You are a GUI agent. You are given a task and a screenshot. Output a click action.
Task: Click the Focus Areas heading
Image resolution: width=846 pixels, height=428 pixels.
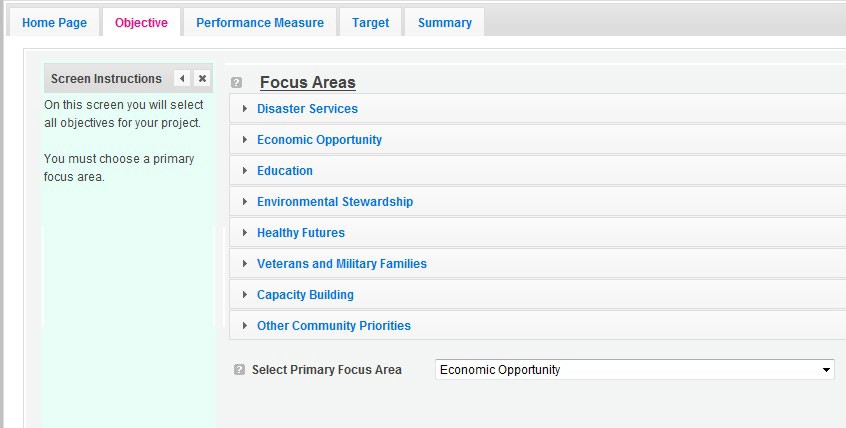tap(307, 83)
